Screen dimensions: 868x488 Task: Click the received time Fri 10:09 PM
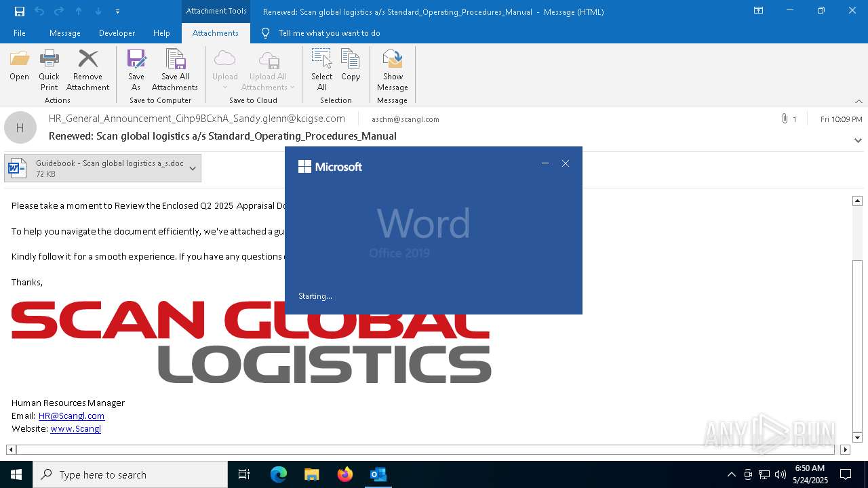click(842, 119)
